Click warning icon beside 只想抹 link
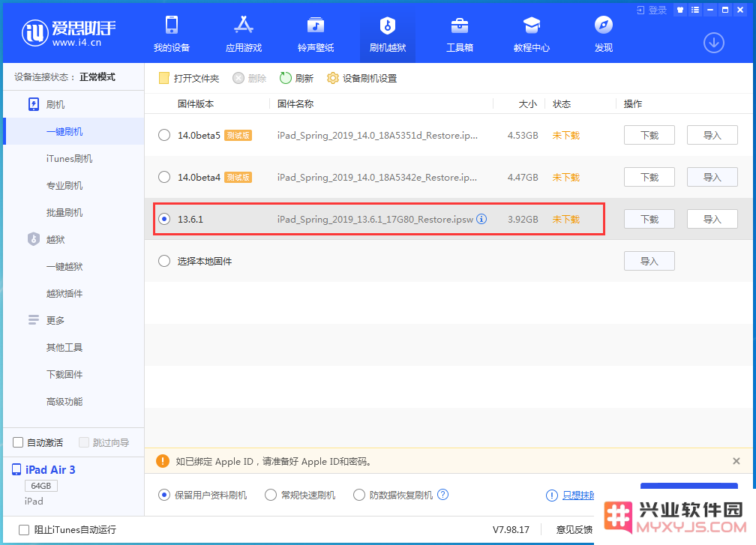Image resolution: width=756 pixels, height=545 pixels. point(551,496)
